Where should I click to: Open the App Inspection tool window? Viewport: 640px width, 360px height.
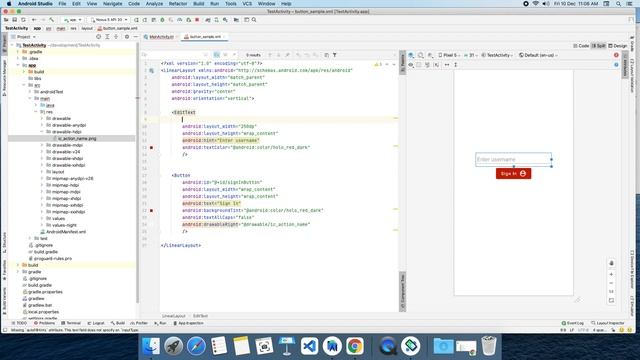point(188,323)
